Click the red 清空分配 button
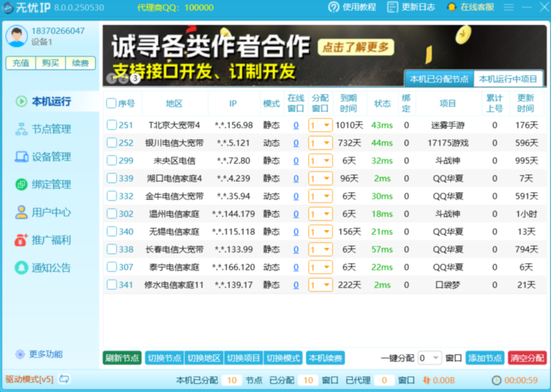Screen dimensions: 551x392 527,358
